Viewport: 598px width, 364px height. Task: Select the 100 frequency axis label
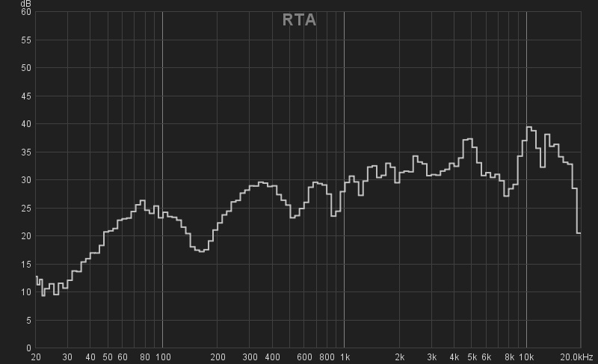pyautogui.click(x=163, y=357)
